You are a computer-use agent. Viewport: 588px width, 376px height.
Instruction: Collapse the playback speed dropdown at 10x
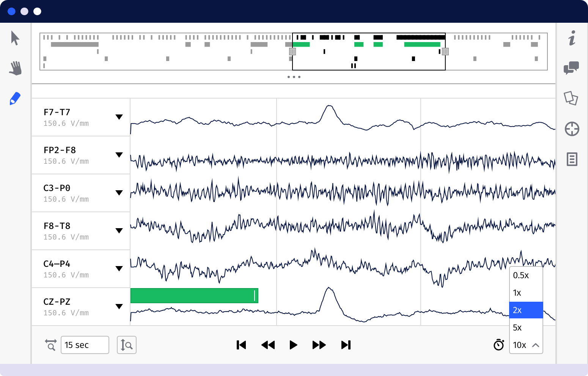[x=526, y=345]
